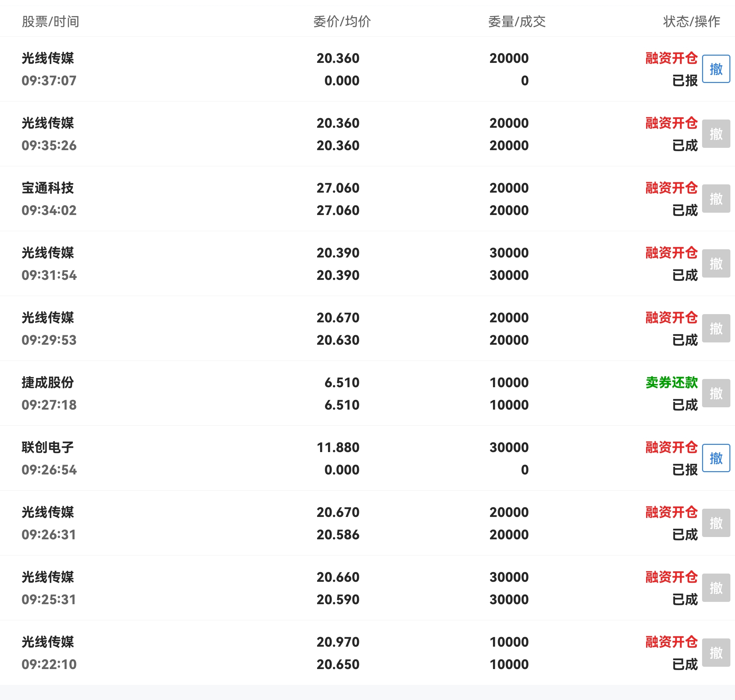Click the time 09:35:26

tap(49, 146)
